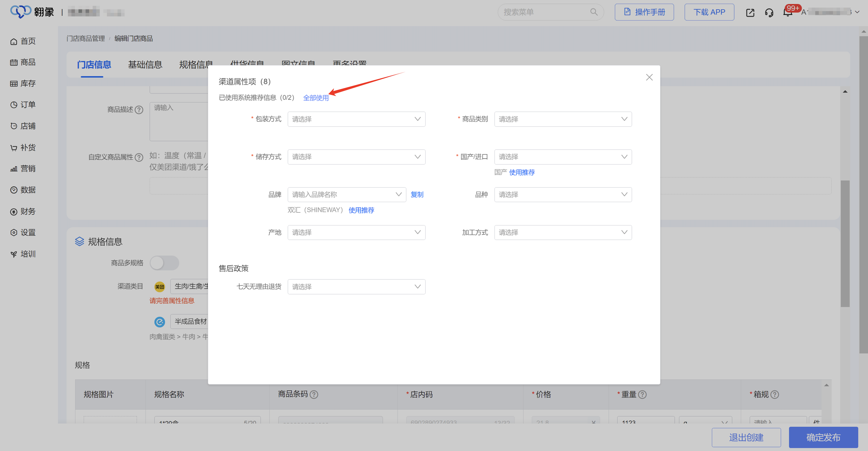The height and width of the screenshot is (451, 868).
Task: Click the customer service headset icon
Action: (769, 13)
